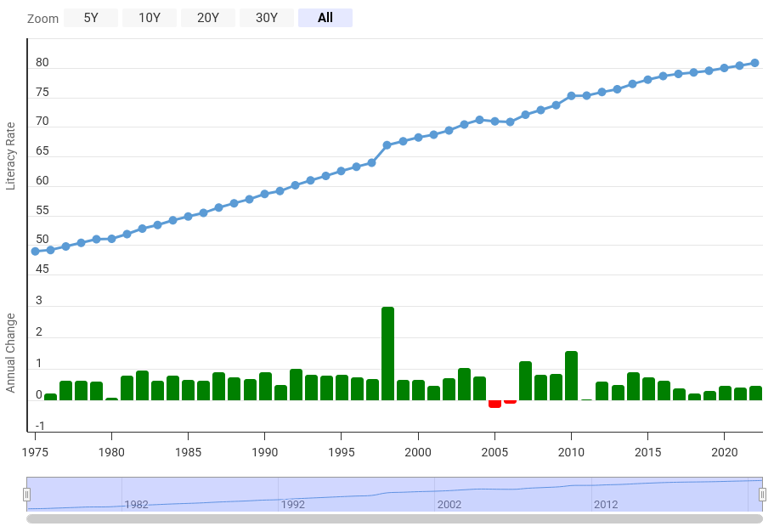Click the literacy data point at 2005
This screenshot has width=774, height=532.
pyautogui.click(x=494, y=122)
